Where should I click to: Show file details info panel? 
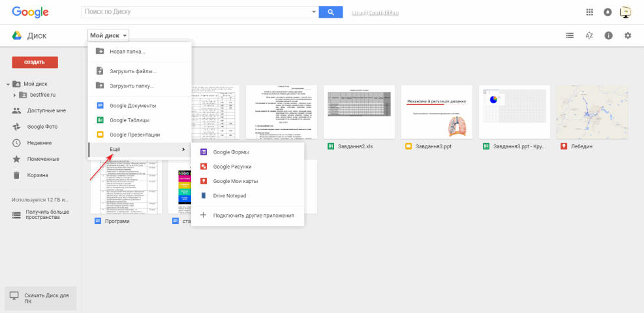(609, 35)
